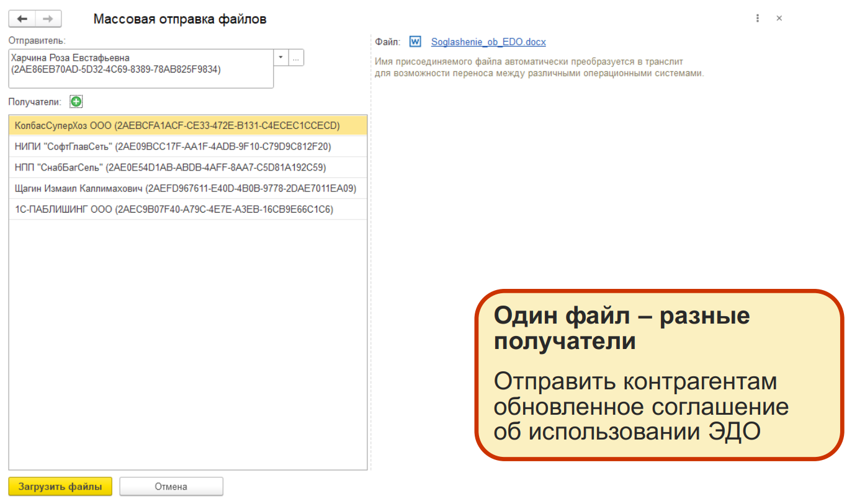Click the forward navigation arrow
Image resolution: width=852 pixels, height=504 pixels.
(48, 18)
